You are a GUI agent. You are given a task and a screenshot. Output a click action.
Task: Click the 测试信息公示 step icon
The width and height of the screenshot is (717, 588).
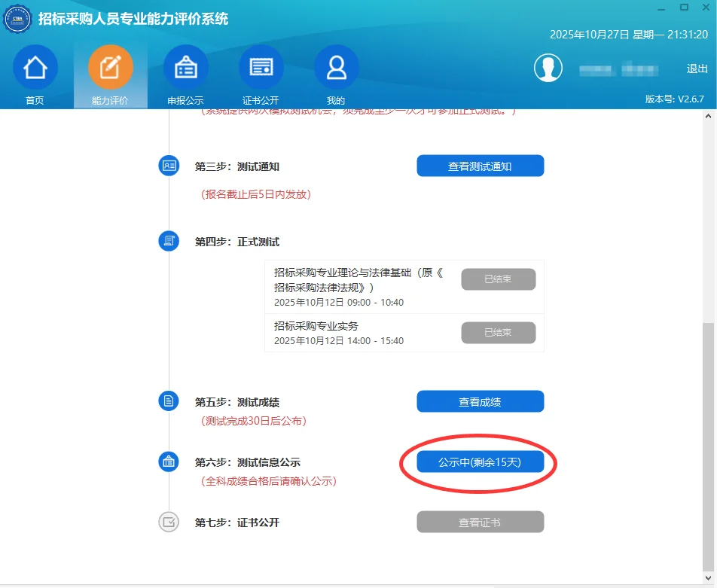(x=169, y=462)
